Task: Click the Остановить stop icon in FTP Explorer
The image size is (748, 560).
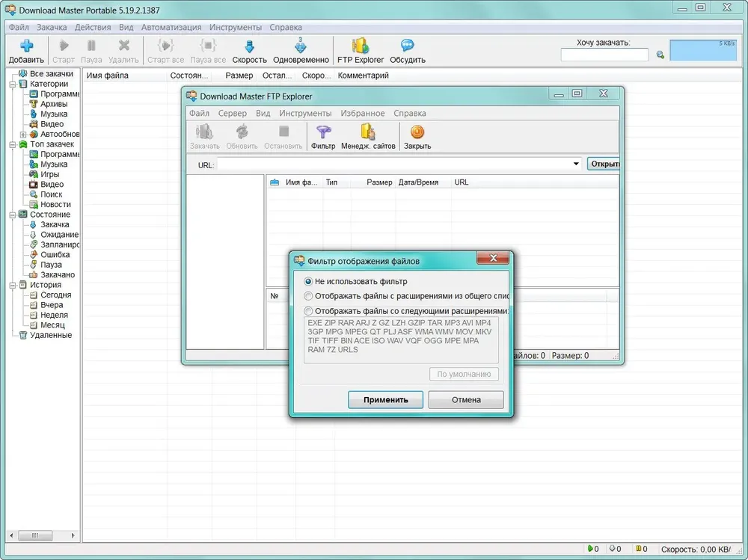Action: [283, 131]
